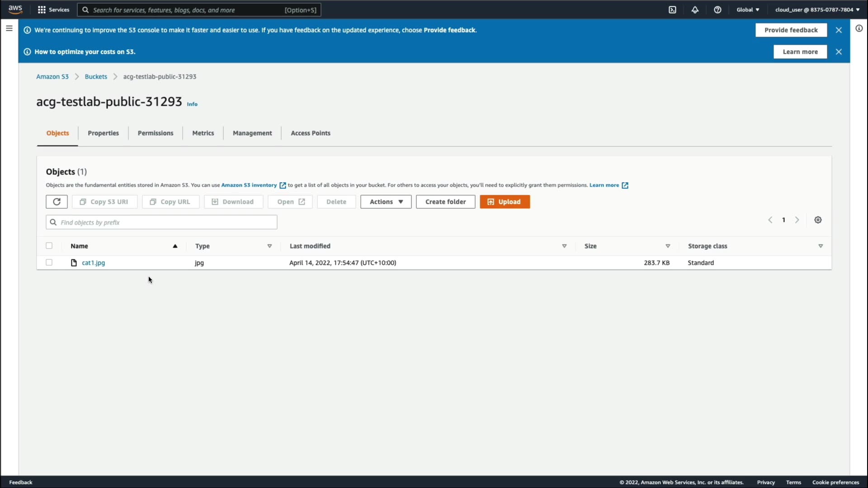Select the cat1.jpg checkbox

[49, 263]
